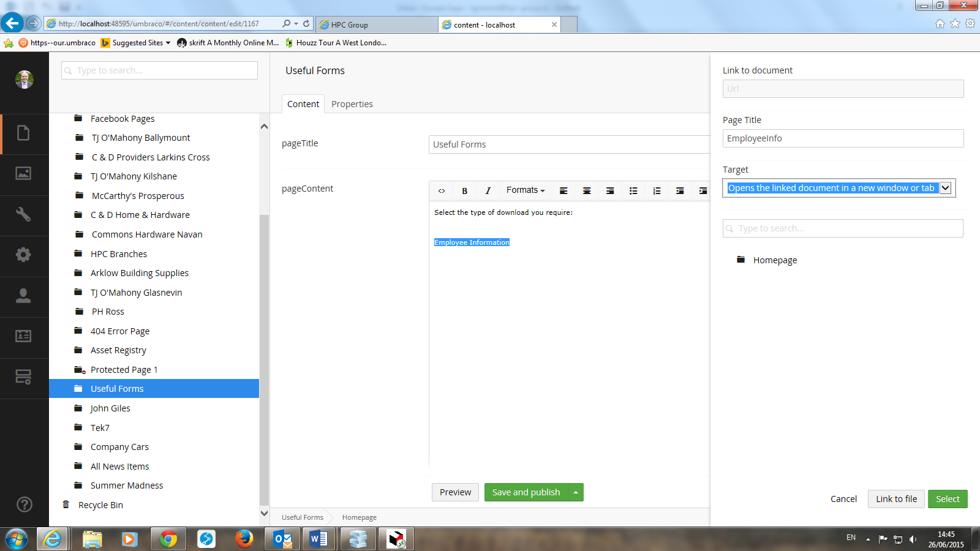Image resolution: width=980 pixels, height=551 pixels.
Task: Center align text in editor
Action: 587,191
